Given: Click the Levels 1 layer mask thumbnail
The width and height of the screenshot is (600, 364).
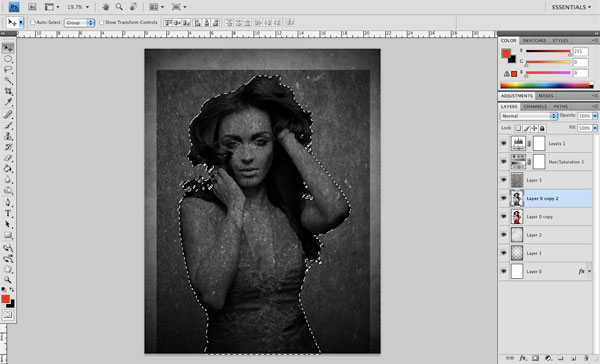Looking at the screenshot, I should tap(539, 144).
